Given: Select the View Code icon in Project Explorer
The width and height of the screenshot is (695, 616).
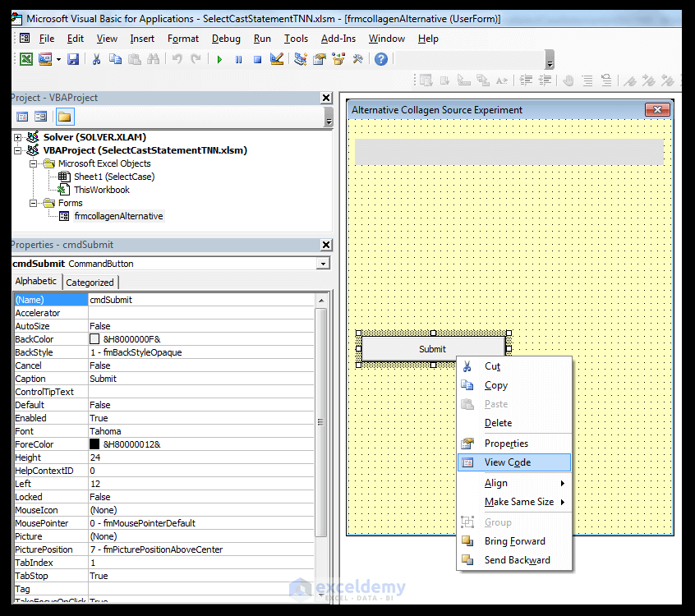Looking at the screenshot, I should pos(23,117).
